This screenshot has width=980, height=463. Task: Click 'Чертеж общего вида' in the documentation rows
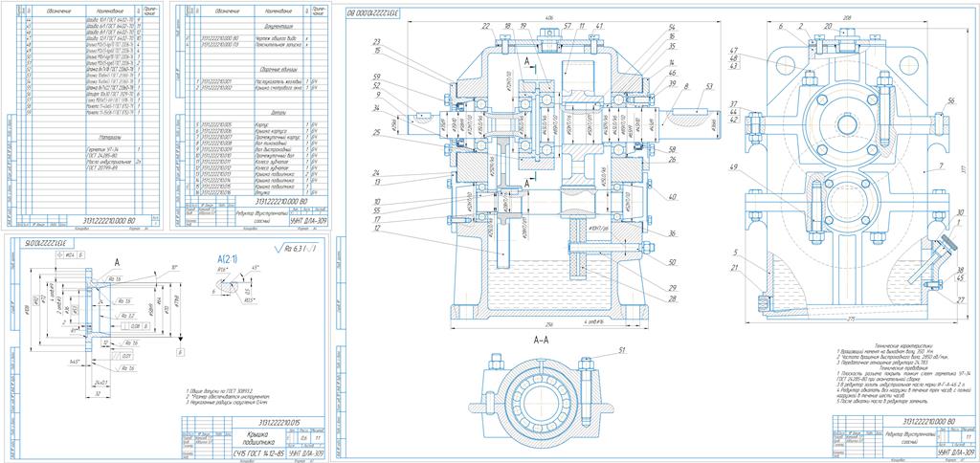tap(275, 39)
